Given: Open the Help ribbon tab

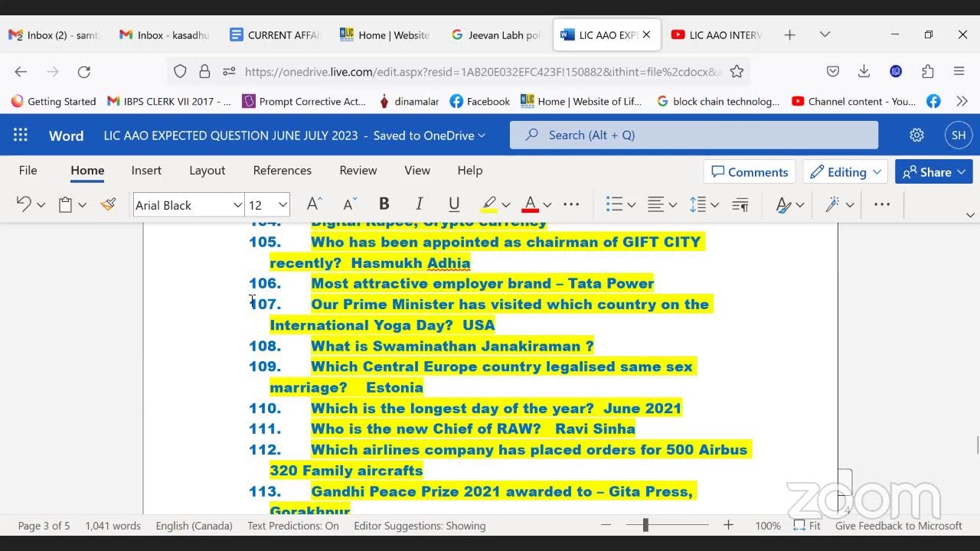Looking at the screenshot, I should (470, 170).
